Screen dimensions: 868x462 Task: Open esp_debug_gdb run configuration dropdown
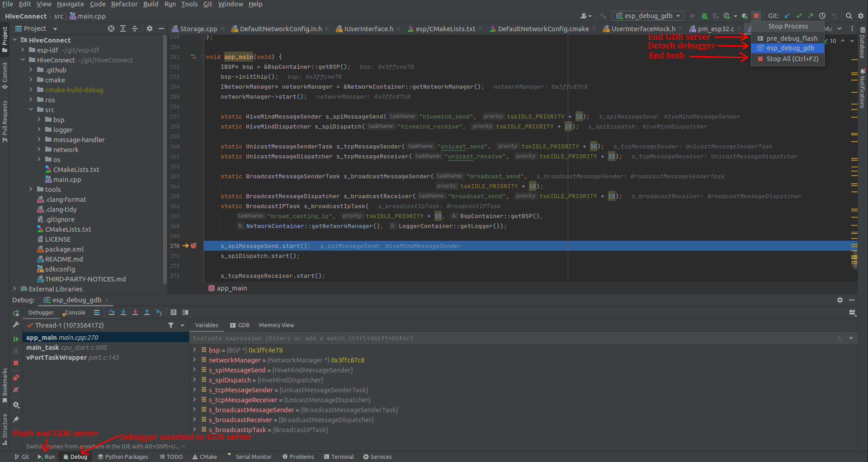[x=648, y=16]
